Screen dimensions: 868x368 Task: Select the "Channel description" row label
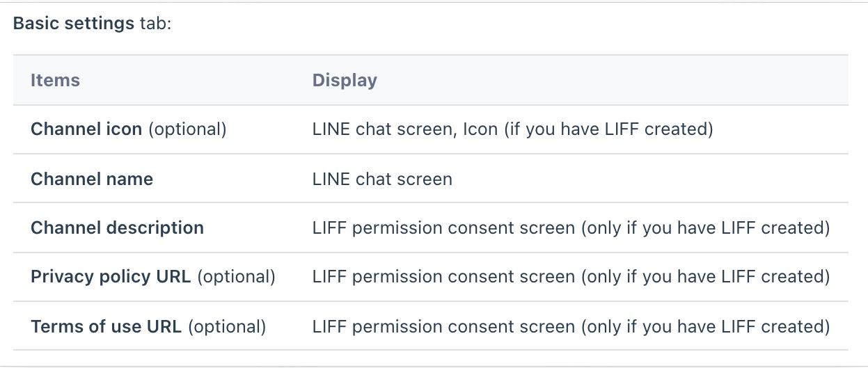tap(117, 228)
